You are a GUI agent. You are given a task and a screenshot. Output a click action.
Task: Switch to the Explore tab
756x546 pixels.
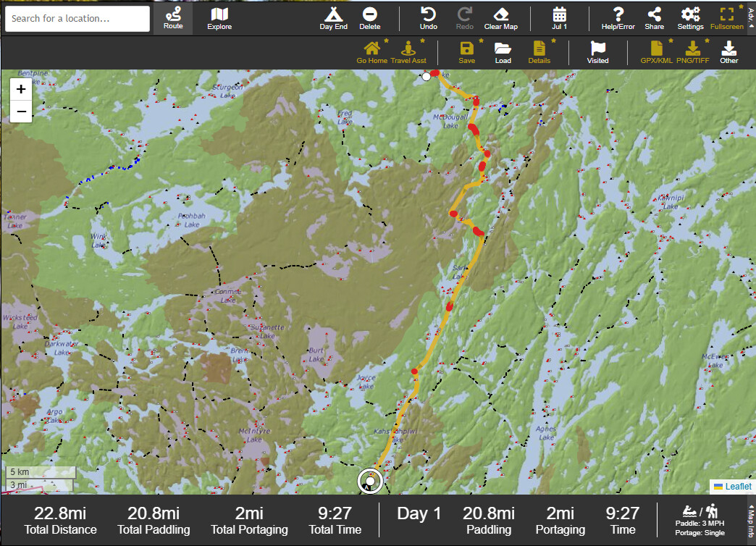pos(219,18)
